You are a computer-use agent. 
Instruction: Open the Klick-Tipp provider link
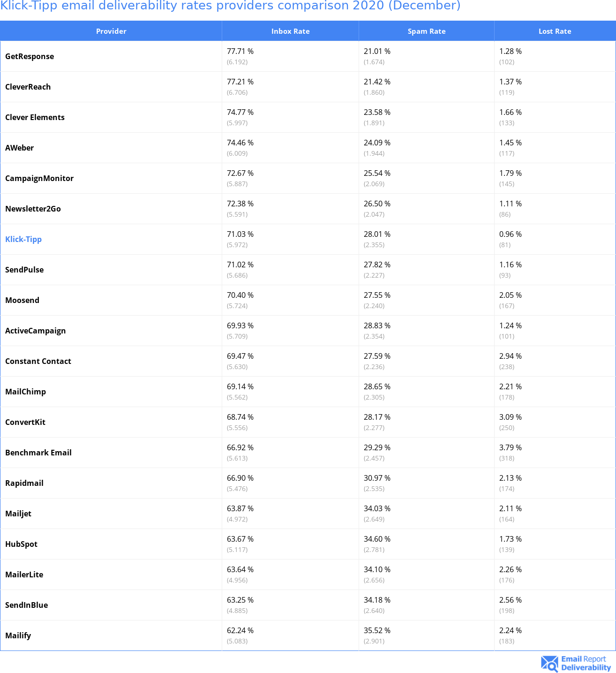pyautogui.click(x=23, y=239)
